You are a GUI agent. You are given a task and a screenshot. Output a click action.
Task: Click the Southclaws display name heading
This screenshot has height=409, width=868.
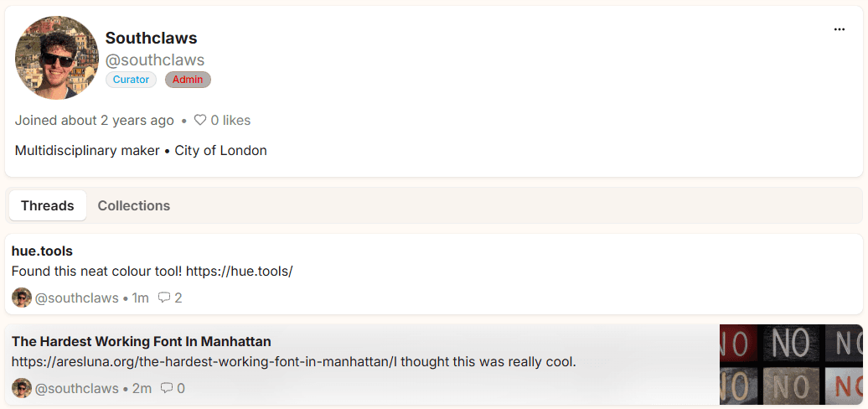pos(151,39)
